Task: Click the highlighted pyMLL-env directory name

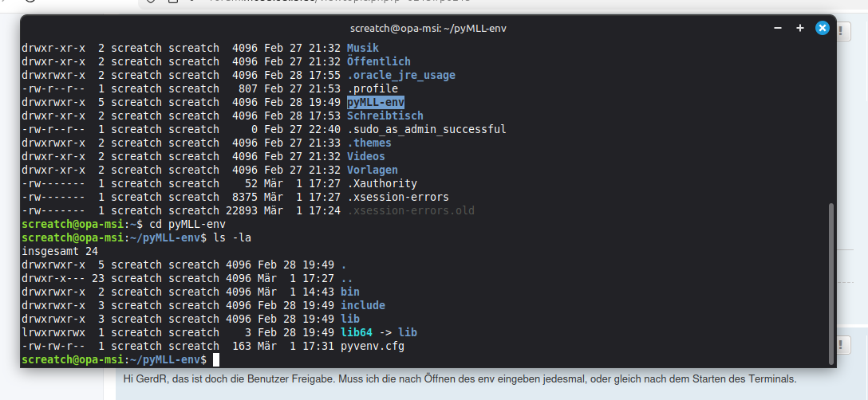Action: click(x=376, y=102)
